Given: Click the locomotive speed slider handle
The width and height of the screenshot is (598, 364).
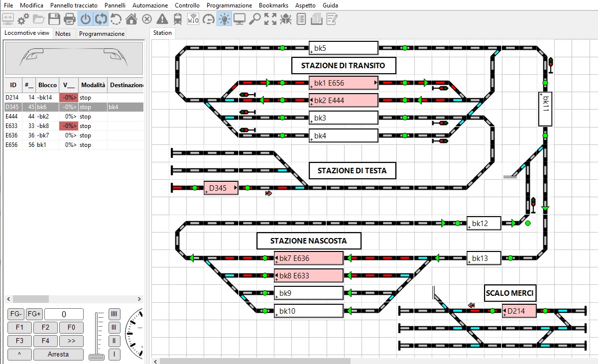Looking at the screenshot, I should 97,357.
